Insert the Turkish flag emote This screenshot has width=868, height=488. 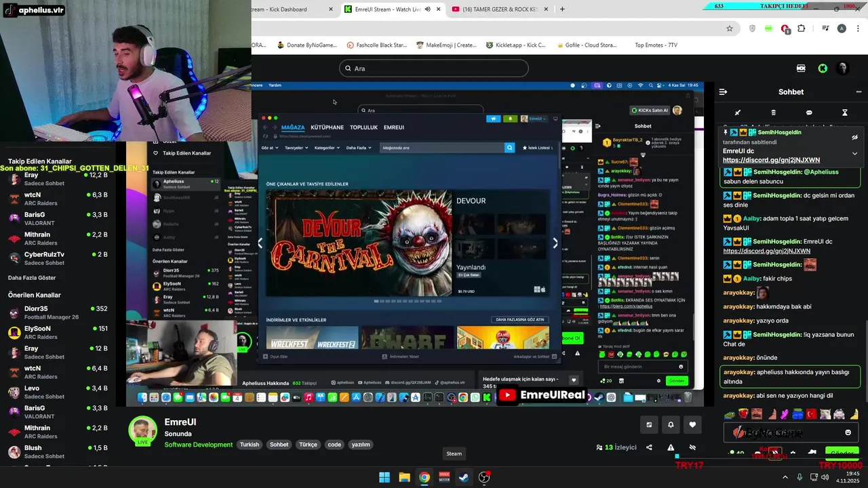[812, 413]
